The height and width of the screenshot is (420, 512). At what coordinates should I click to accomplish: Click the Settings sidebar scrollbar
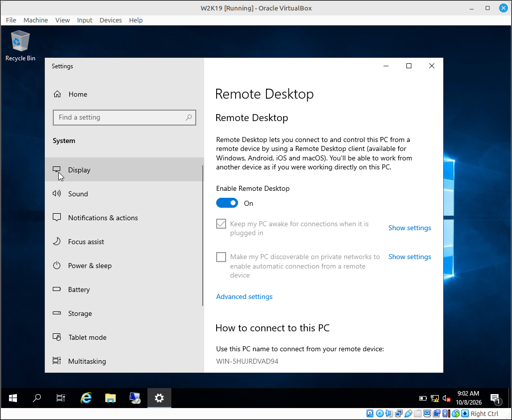click(x=203, y=236)
